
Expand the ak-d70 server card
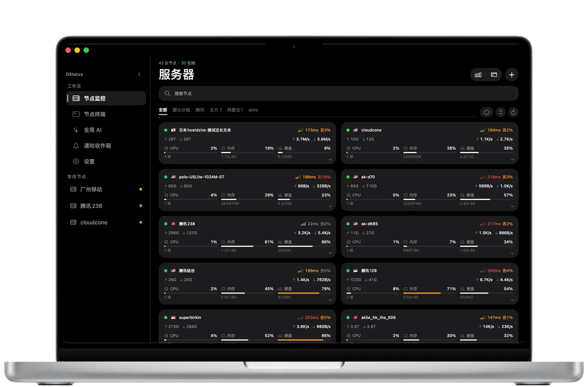tap(512, 207)
